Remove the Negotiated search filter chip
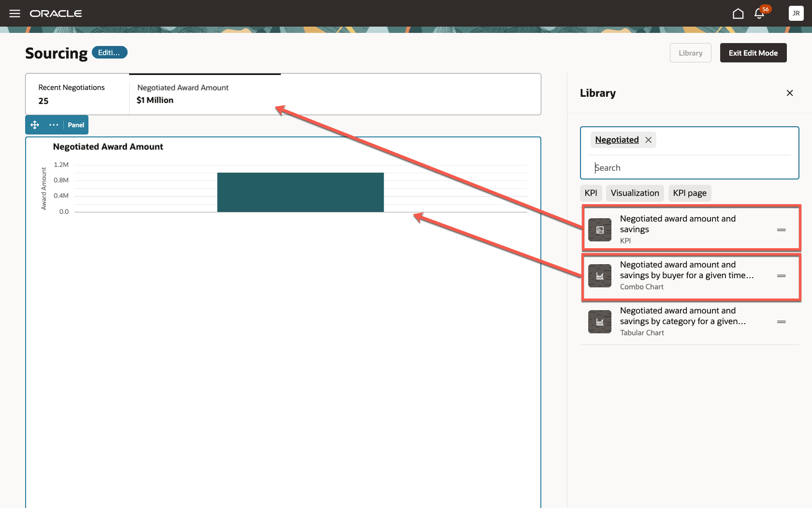The height and width of the screenshot is (508, 812). point(648,140)
